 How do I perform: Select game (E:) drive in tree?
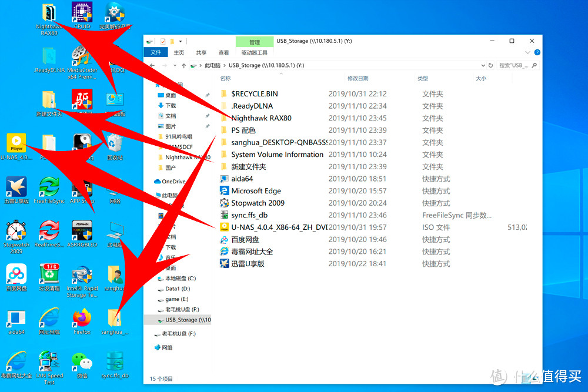[176, 299]
